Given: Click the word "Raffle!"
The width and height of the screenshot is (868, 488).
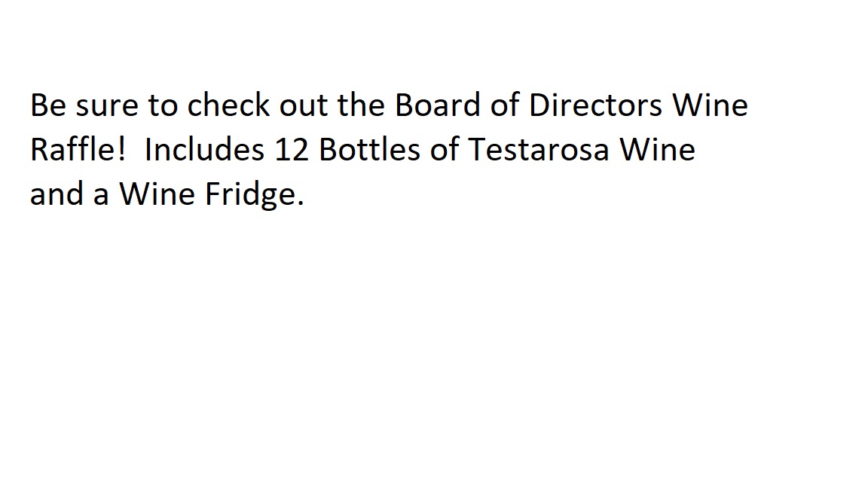Looking at the screenshot, I should click(x=78, y=149).
